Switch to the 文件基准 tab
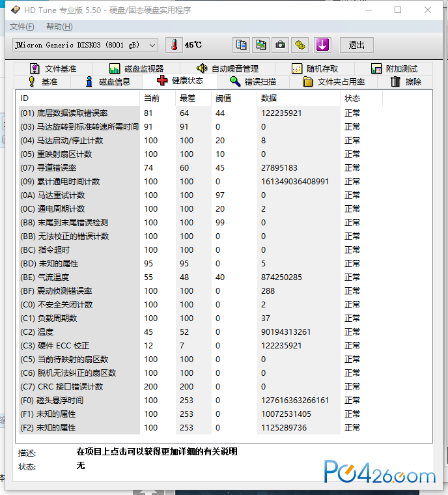Viewport: 448px width, 495px height. click(53, 68)
